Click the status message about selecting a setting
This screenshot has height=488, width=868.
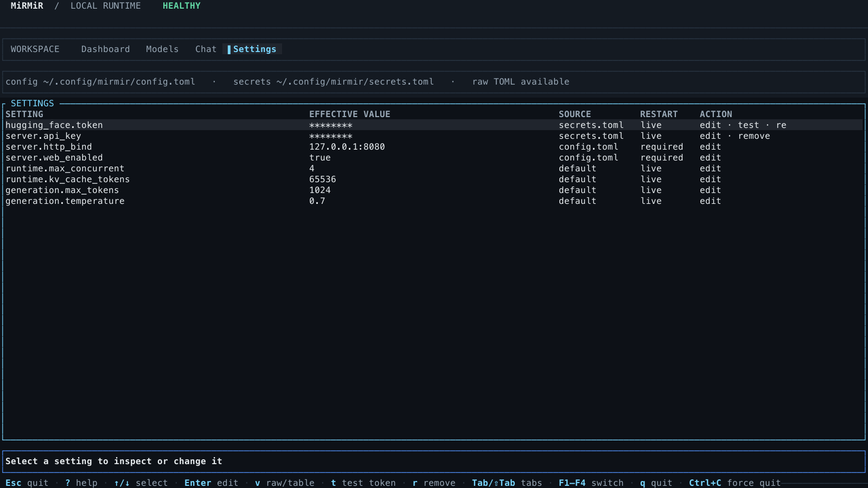pyautogui.click(x=114, y=461)
